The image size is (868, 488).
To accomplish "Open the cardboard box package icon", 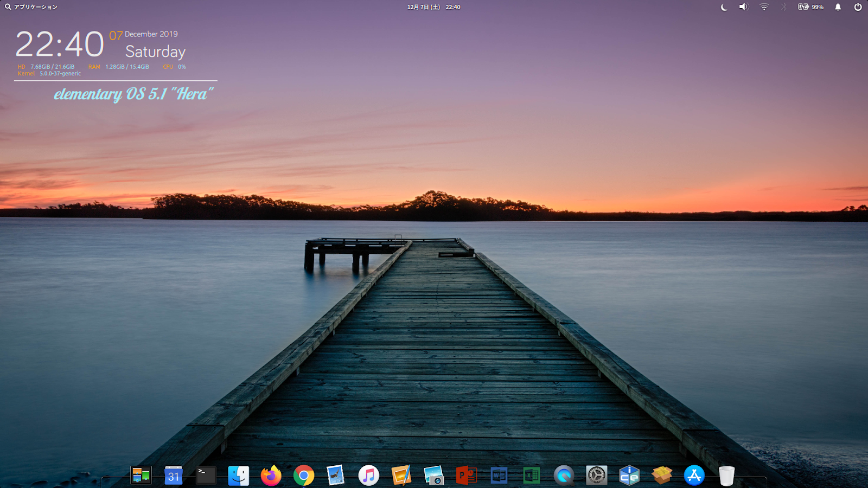I will pyautogui.click(x=662, y=476).
